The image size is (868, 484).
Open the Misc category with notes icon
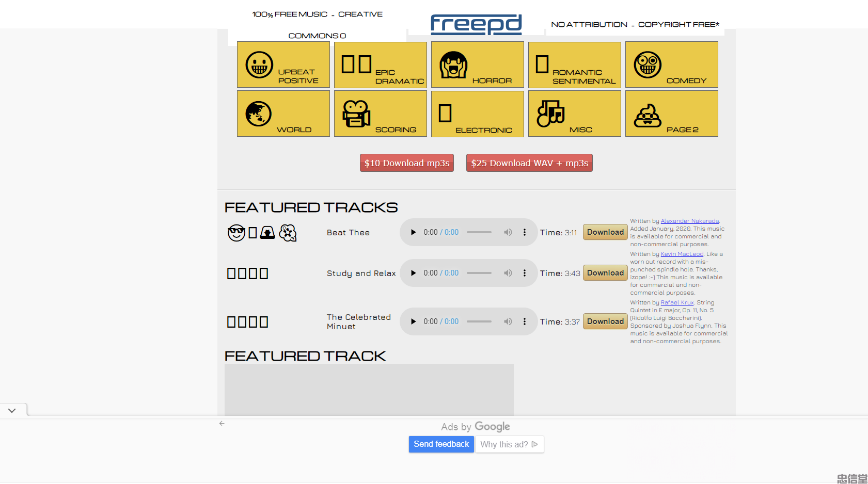(574, 114)
